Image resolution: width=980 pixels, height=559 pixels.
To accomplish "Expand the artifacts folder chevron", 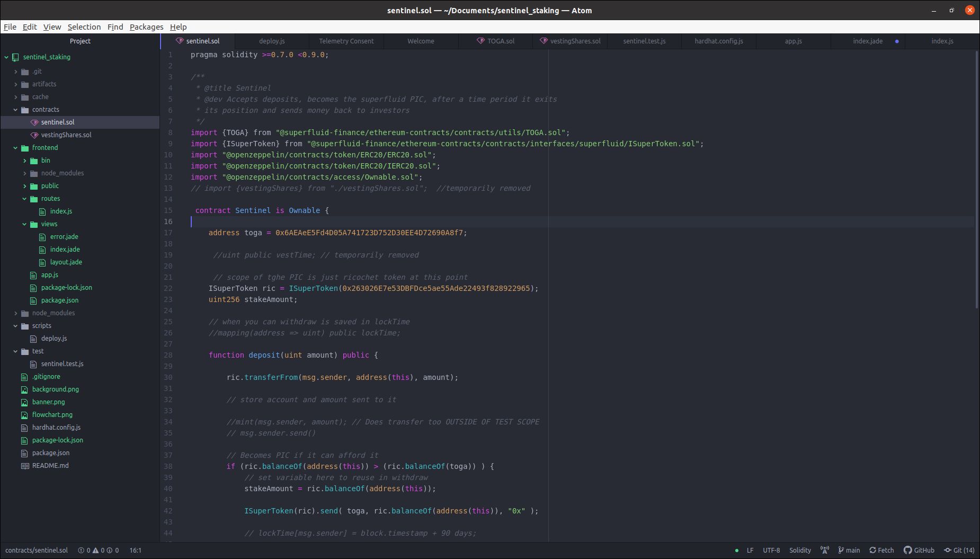I will point(15,84).
